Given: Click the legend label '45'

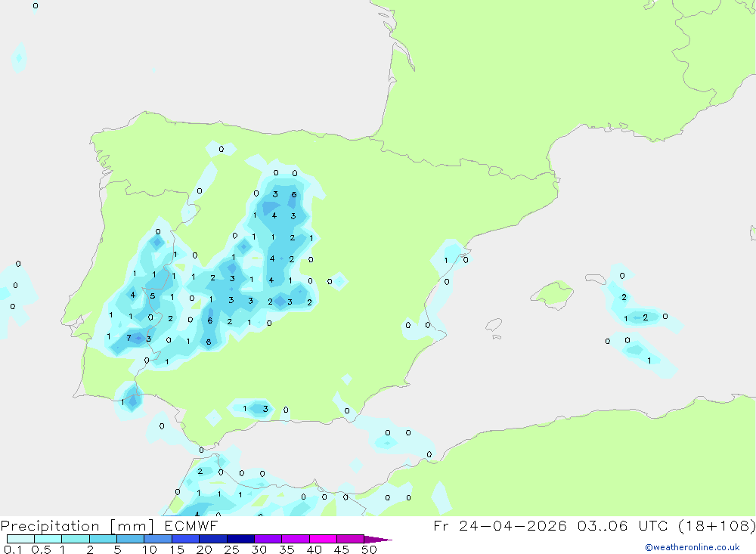Looking at the screenshot, I should click(342, 549).
